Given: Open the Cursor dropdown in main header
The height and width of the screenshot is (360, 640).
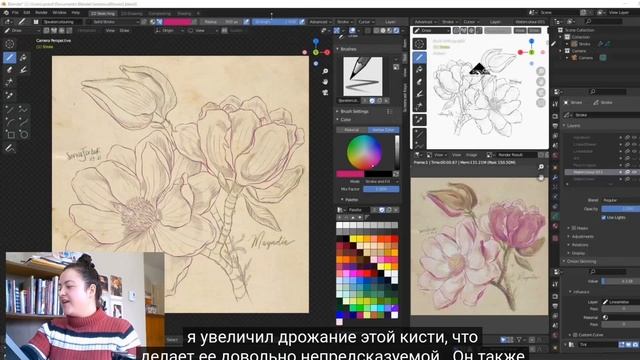Looking at the screenshot, I should [366, 22].
